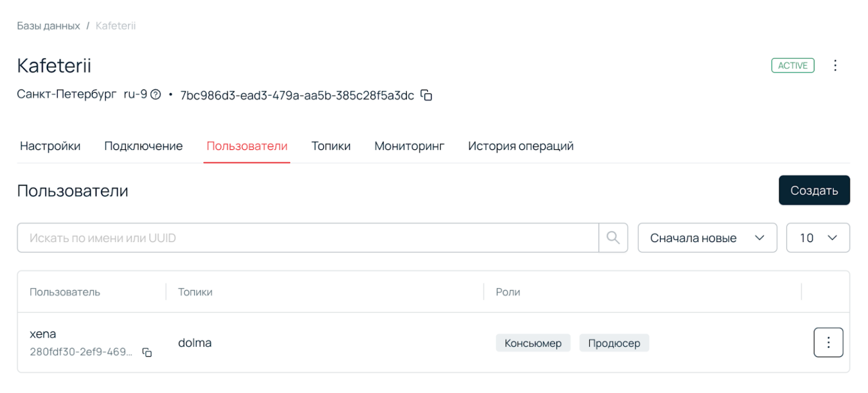Open the Подключение tab
Image resolution: width=868 pixels, height=393 pixels.
point(143,146)
